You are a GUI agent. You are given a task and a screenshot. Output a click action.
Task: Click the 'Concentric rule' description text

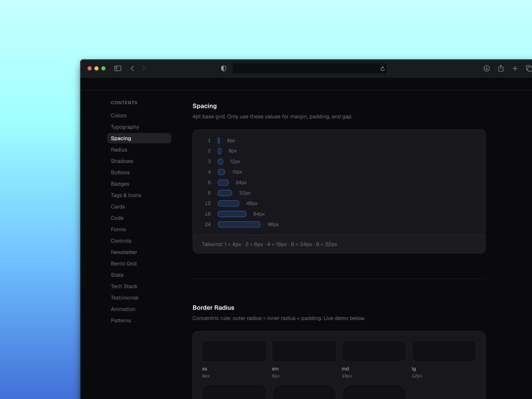(279, 318)
